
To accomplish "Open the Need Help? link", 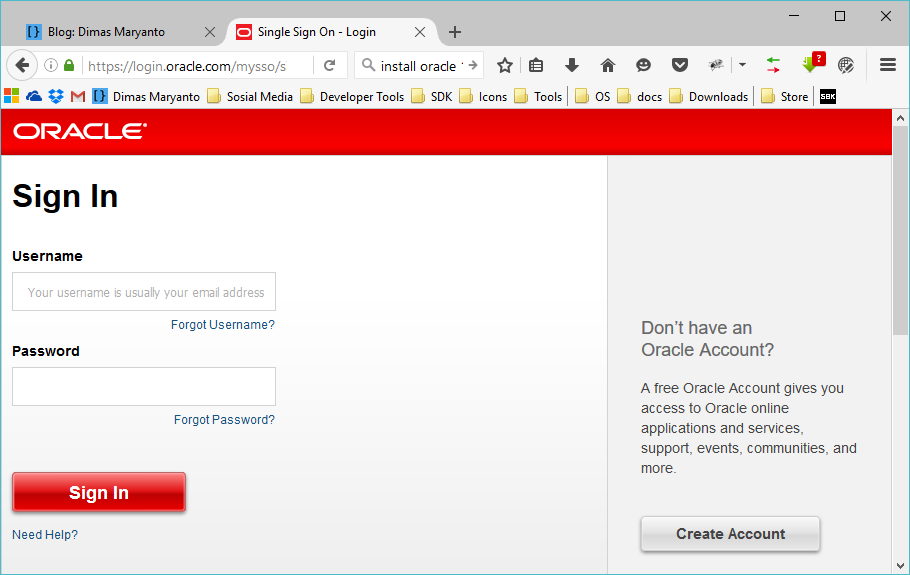I will click(x=45, y=534).
